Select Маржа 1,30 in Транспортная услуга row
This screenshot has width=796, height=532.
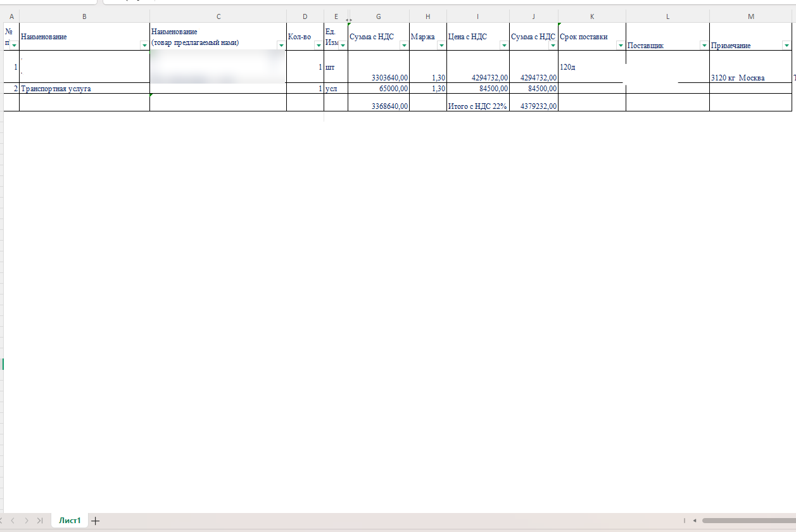(x=428, y=89)
